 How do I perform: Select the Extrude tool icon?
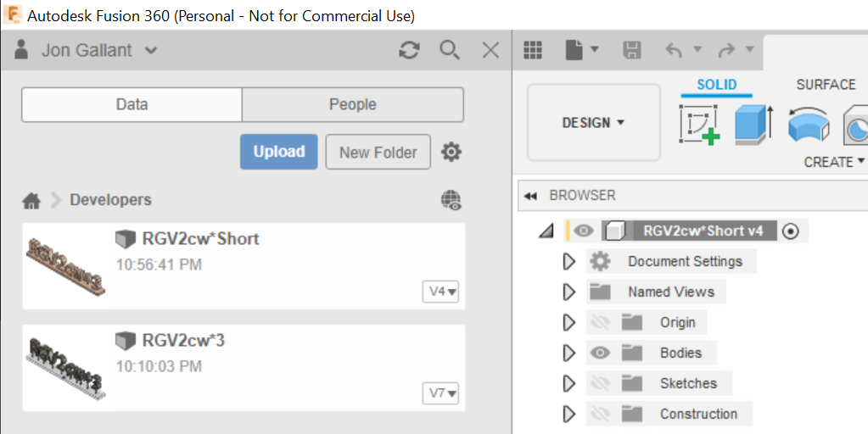tap(753, 124)
